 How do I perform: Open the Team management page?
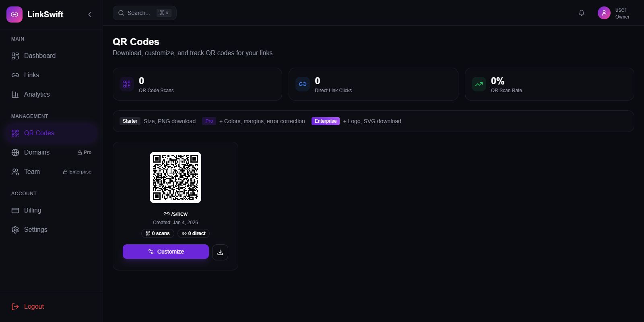point(32,171)
